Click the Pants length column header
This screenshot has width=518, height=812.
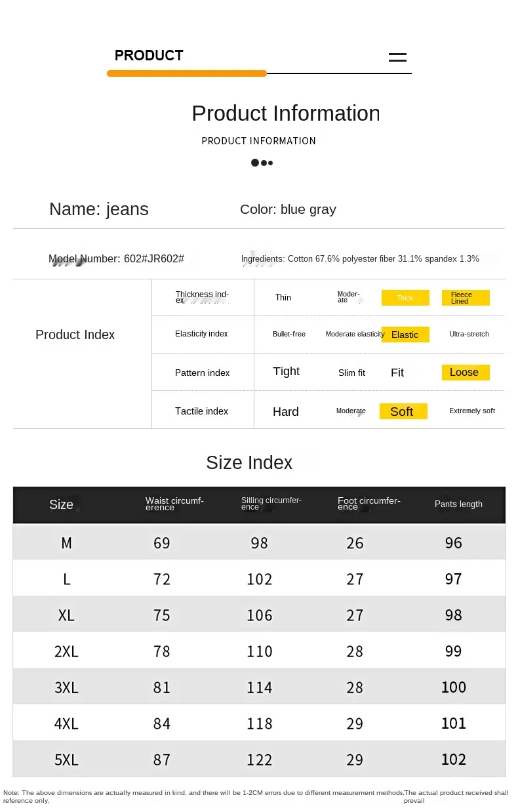(458, 504)
